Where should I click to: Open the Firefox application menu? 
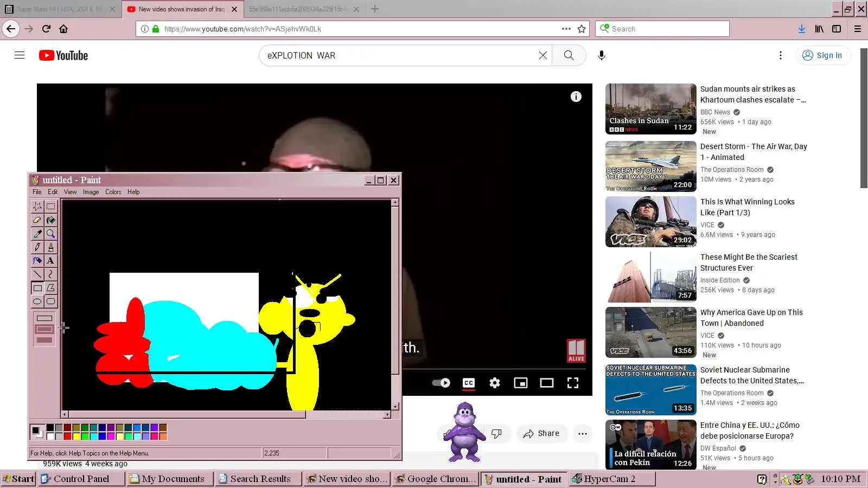pyautogui.click(x=858, y=29)
